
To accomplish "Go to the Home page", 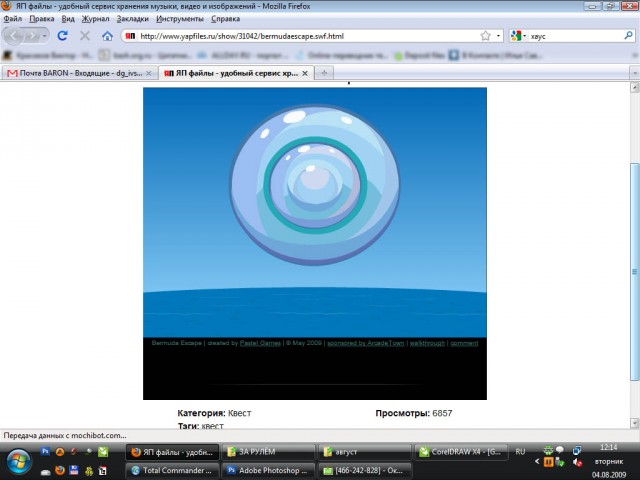I will 107,36.
